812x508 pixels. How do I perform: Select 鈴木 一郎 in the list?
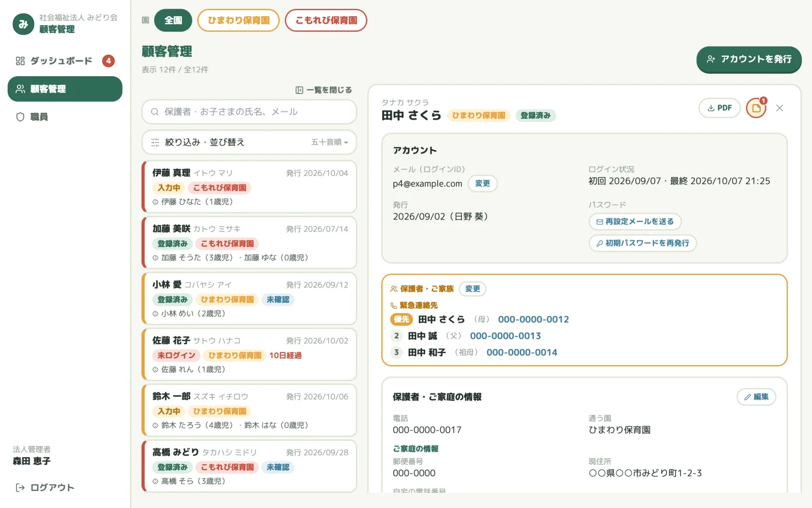249,410
